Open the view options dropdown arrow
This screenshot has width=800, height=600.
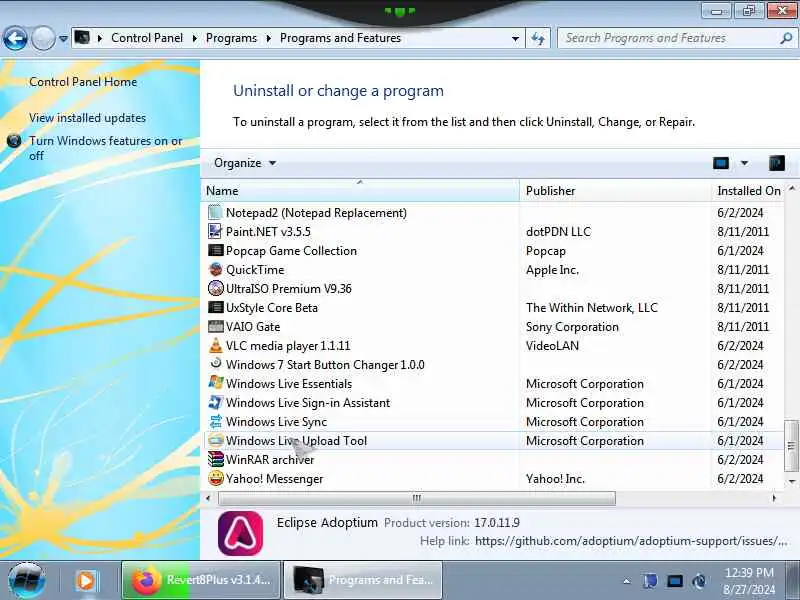(x=744, y=163)
